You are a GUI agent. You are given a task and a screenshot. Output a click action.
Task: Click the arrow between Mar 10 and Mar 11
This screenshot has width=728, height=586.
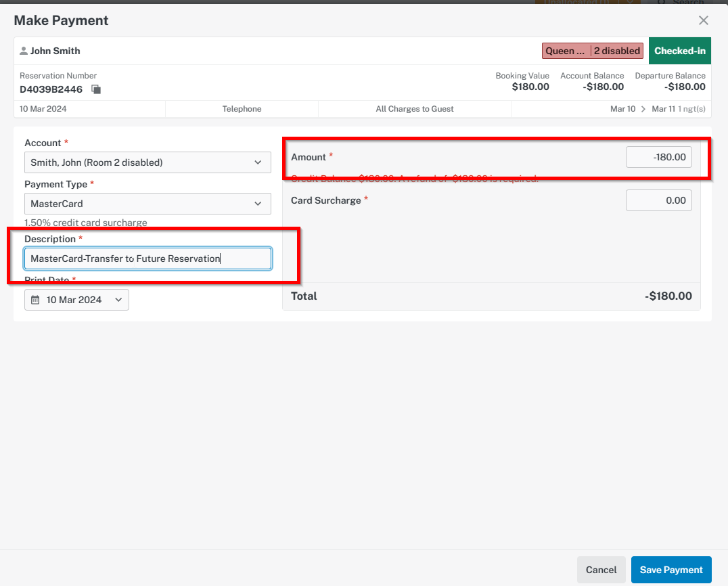643,109
